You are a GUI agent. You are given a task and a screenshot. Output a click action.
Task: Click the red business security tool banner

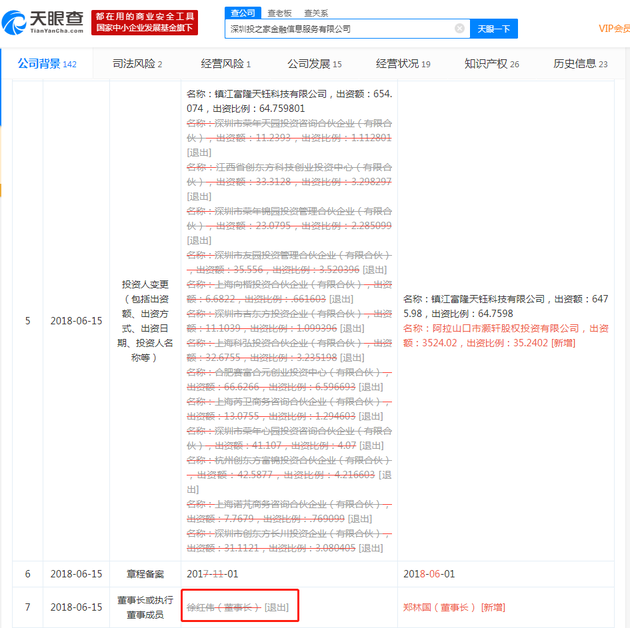(145, 23)
